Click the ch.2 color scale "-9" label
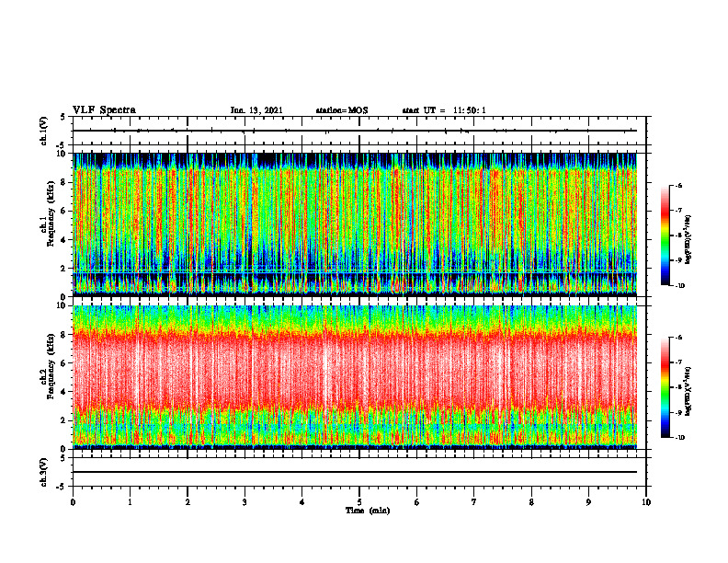The image size is (728, 563). pos(678,412)
